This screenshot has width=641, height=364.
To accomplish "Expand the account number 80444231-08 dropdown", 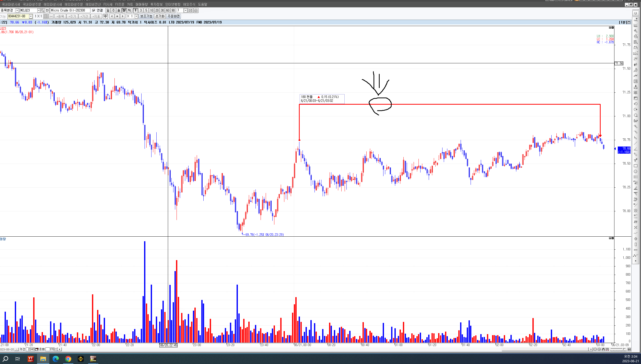I will [31, 16].
